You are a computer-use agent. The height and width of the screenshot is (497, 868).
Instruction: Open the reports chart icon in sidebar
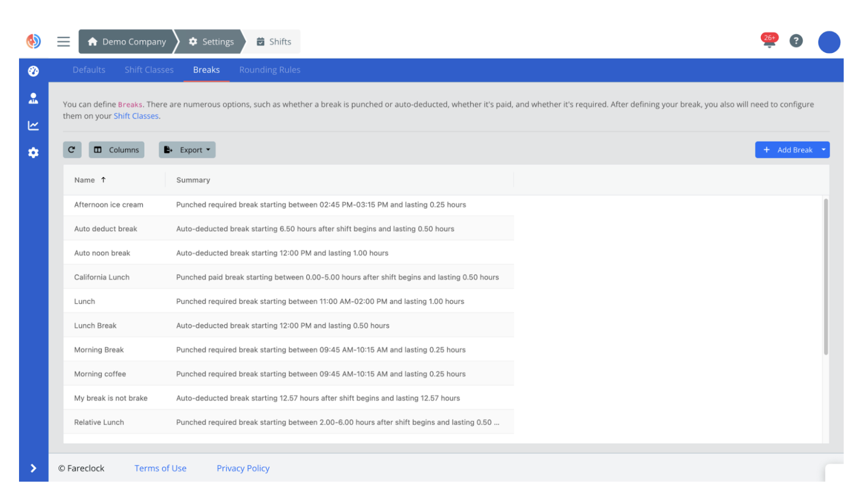point(33,125)
